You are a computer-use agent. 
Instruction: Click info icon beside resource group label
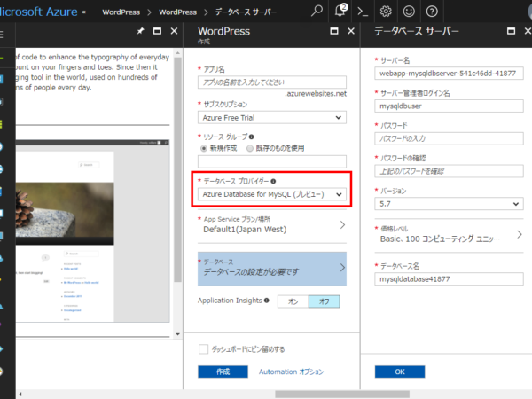coord(252,137)
